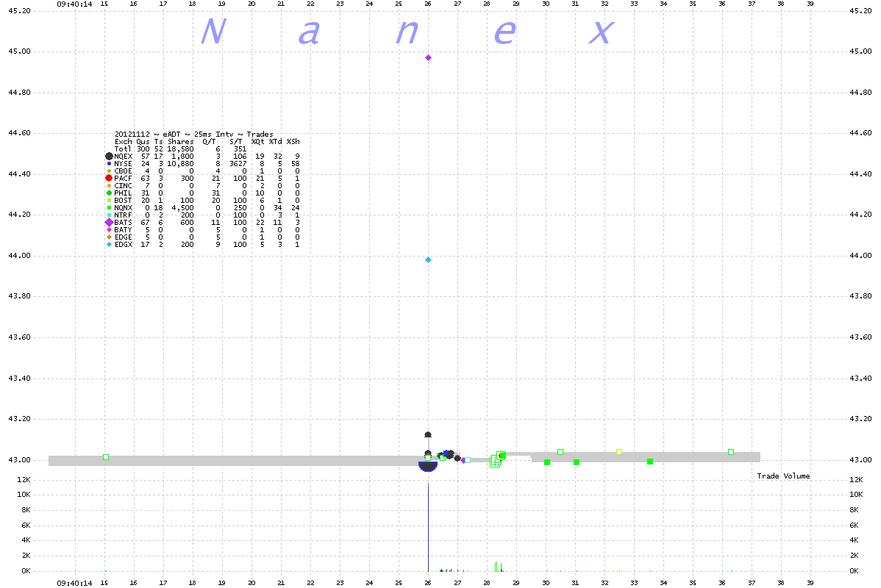Click the filled green square near second 33.5
Viewport: 881px width, 588px height.
650,462
